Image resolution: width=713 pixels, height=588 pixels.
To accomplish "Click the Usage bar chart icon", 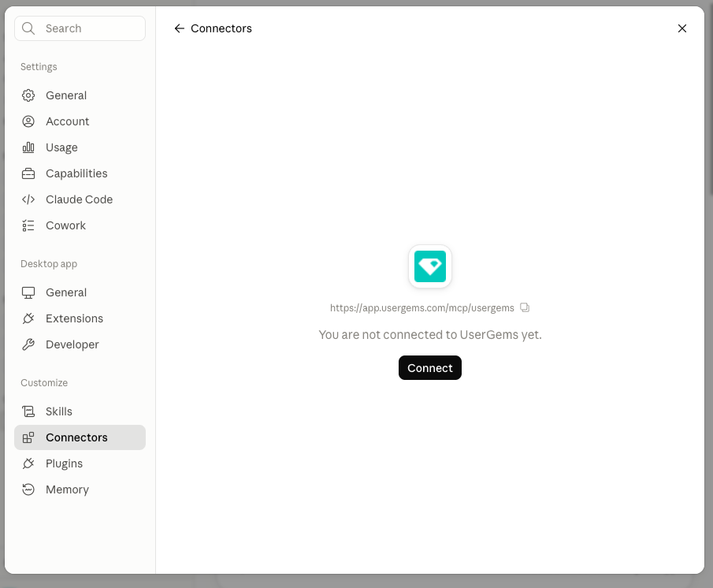I will point(28,147).
